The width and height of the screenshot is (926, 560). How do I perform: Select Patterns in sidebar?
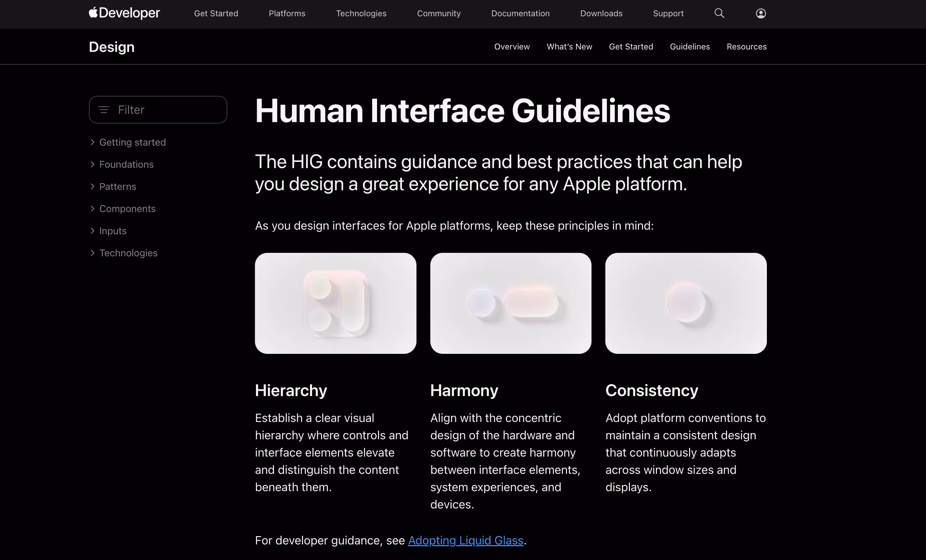pyautogui.click(x=118, y=186)
